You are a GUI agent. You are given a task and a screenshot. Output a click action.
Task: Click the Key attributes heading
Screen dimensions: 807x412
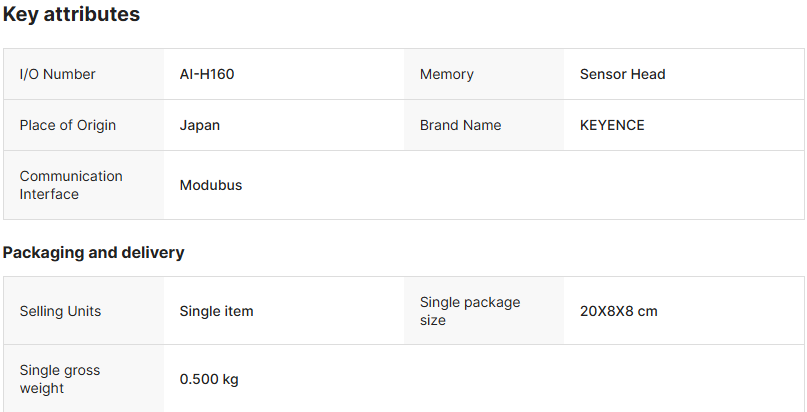click(71, 15)
